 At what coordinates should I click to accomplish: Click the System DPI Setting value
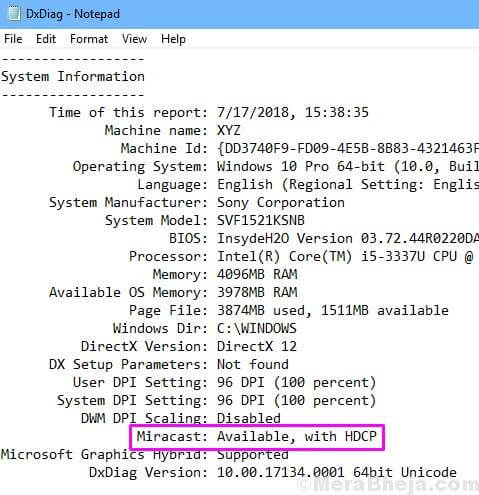point(297,401)
